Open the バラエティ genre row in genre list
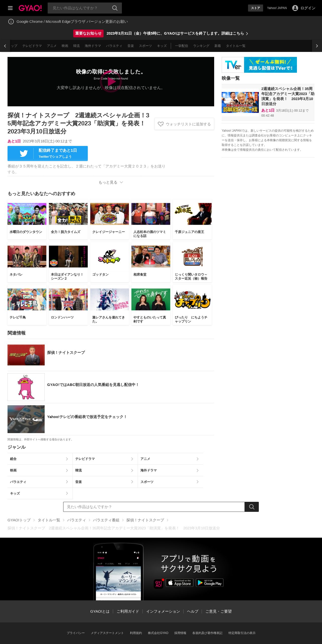Image resolution: width=322 pixels, height=644 pixels. [x=40, y=482]
